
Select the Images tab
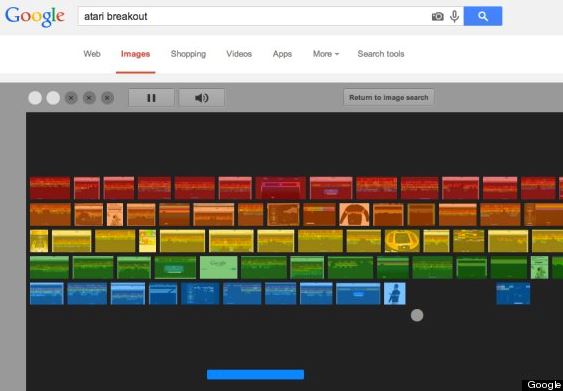click(x=135, y=54)
